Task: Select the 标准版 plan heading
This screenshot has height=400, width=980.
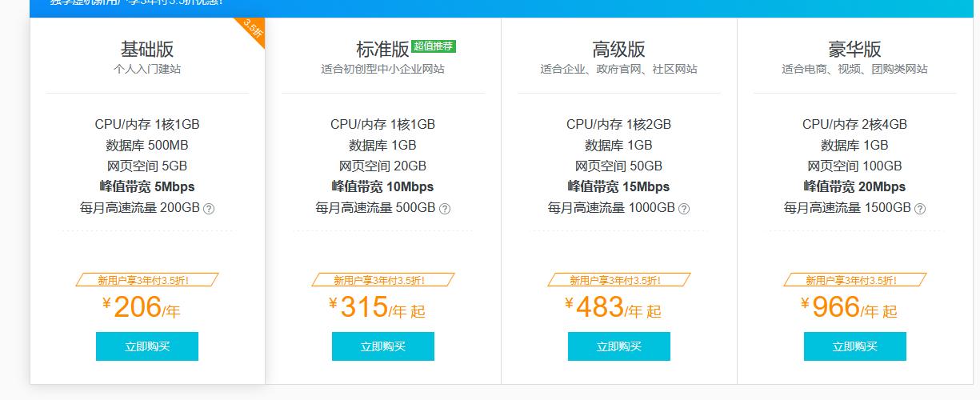Action: point(382,50)
